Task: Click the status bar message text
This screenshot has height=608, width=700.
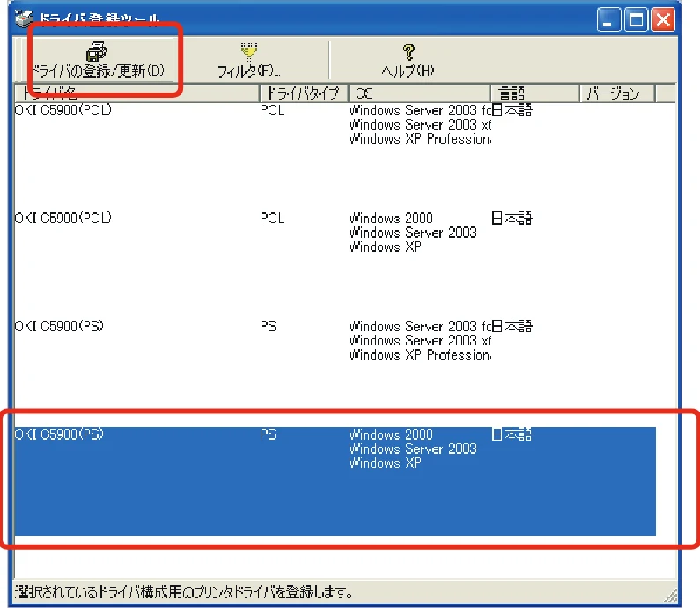Action: click(x=184, y=592)
